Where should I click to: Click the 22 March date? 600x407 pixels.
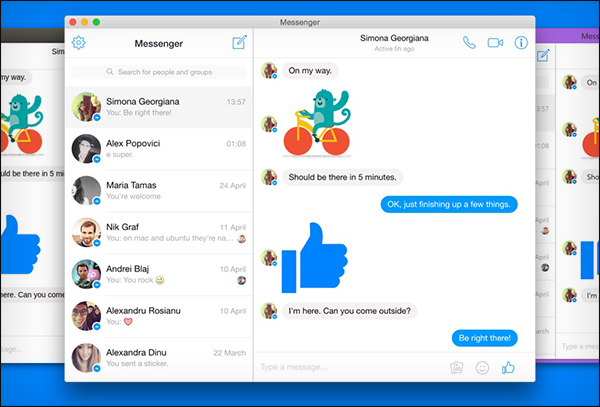[230, 353]
